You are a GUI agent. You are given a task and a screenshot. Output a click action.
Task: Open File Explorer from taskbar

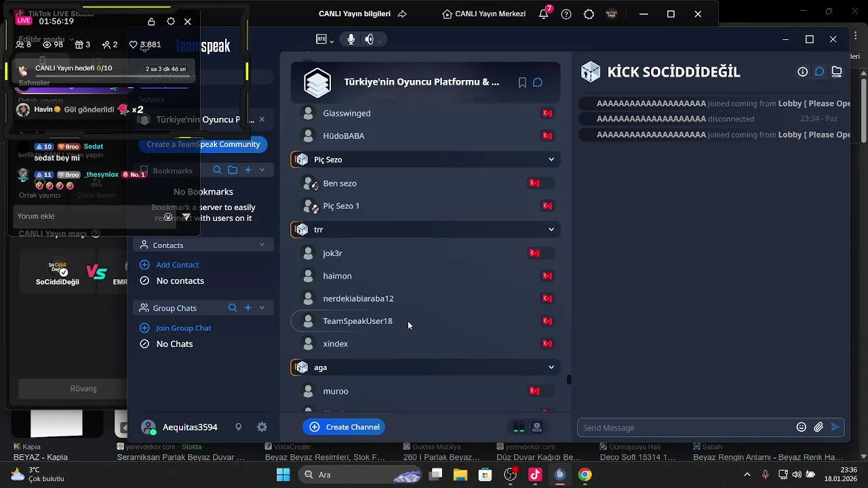[460, 474]
